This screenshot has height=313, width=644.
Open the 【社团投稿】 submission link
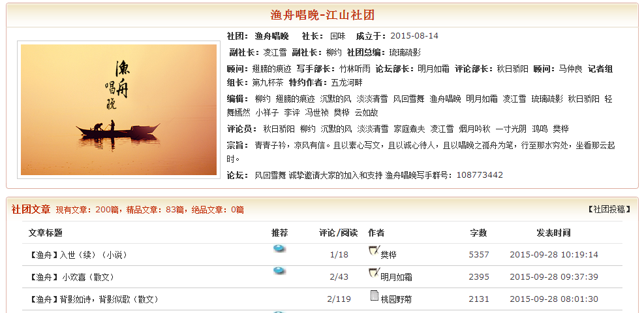tap(608, 209)
